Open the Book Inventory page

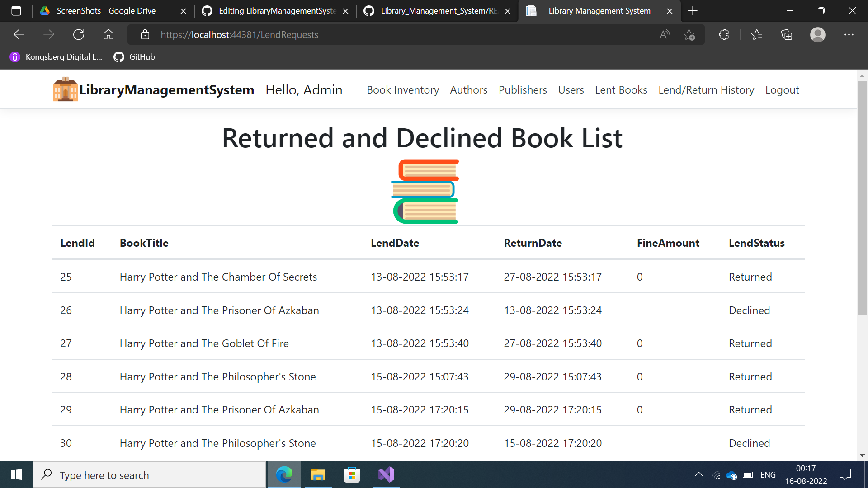pyautogui.click(x=402, y=89)
